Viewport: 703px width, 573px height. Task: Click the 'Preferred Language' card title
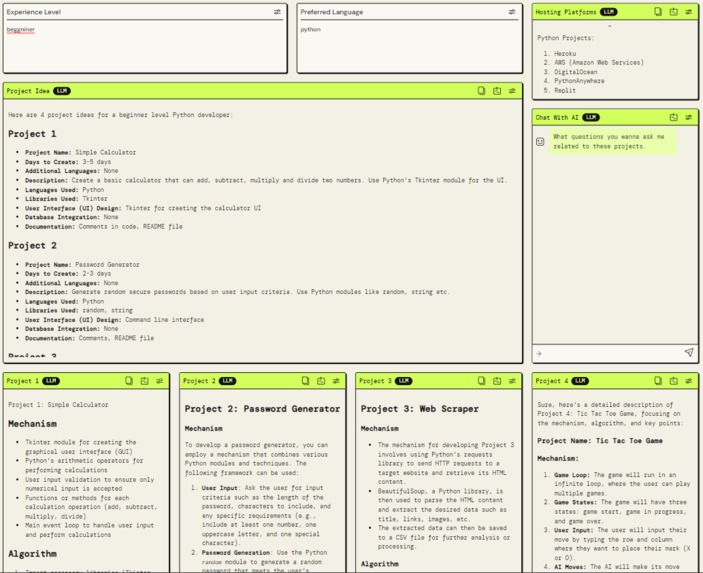[332, 12]
